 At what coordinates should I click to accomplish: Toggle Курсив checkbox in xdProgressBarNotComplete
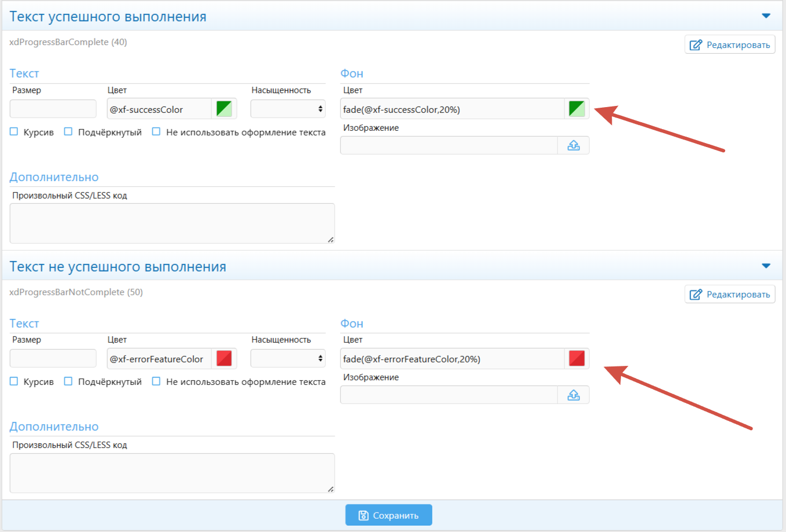point(14,381)
